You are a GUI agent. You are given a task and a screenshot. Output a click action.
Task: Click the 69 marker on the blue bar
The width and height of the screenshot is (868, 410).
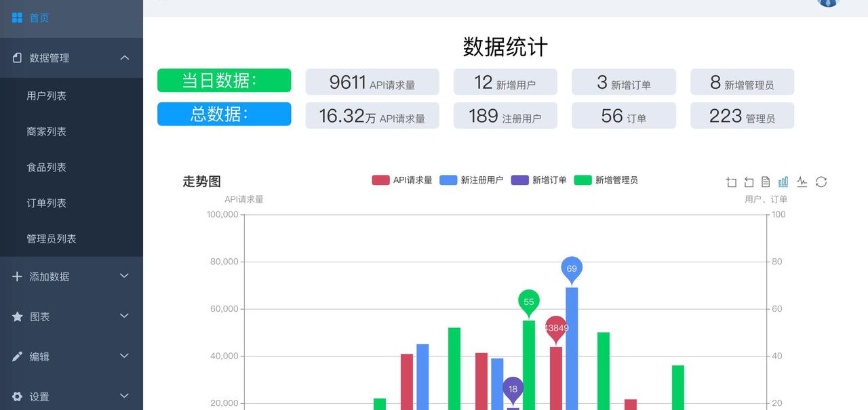[x=571, y=268]
